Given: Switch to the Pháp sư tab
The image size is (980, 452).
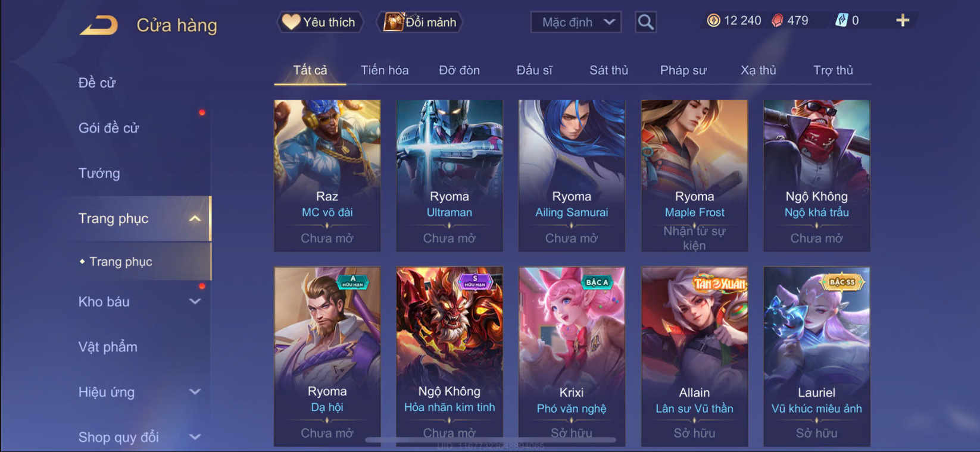Looking at the screenshot, I should point(683,70).
